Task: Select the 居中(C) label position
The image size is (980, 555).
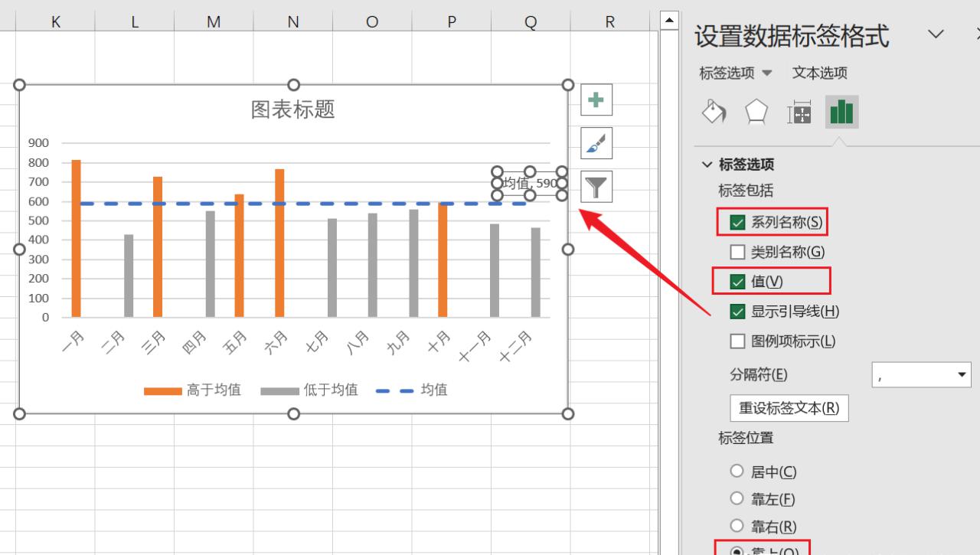Action: pyautogui.click(x=737, y=472)
